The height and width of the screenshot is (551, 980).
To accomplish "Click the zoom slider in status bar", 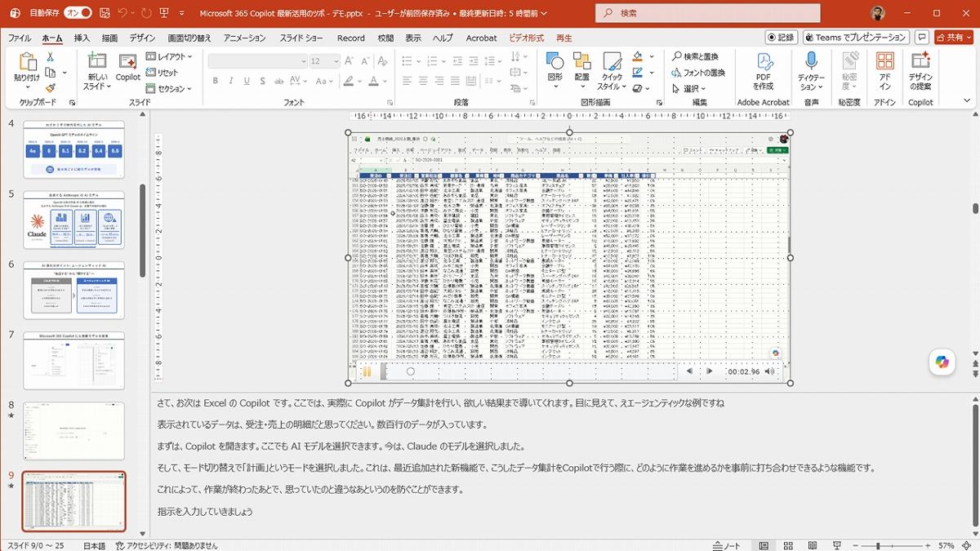I will coord(889,545).
